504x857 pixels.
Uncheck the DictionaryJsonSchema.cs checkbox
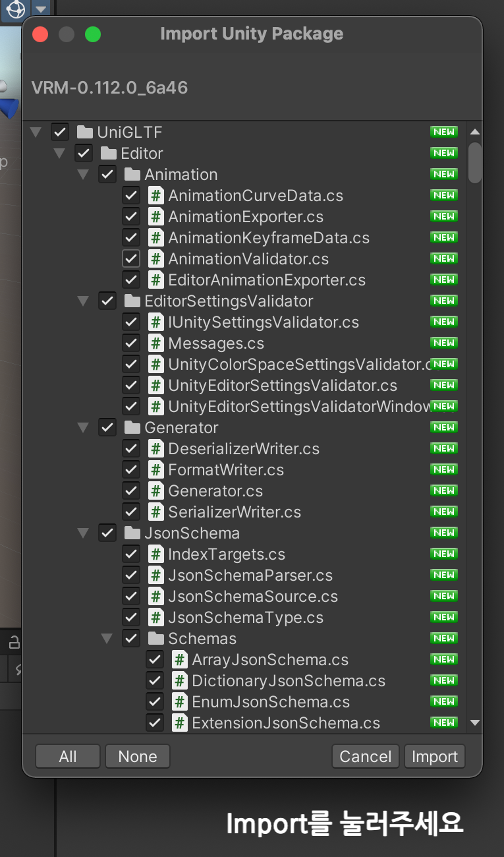pos(155,681)
